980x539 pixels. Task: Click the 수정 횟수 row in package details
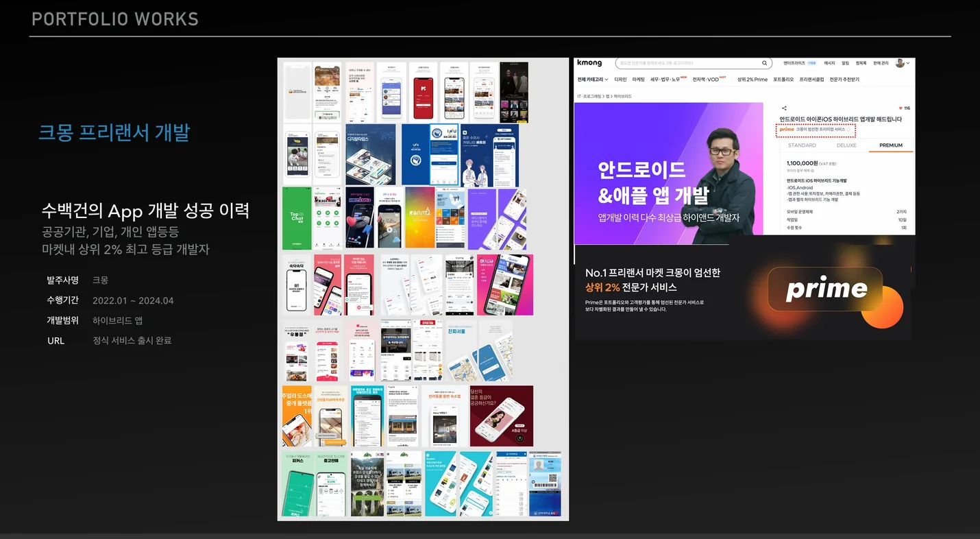(x=846, y=227)
